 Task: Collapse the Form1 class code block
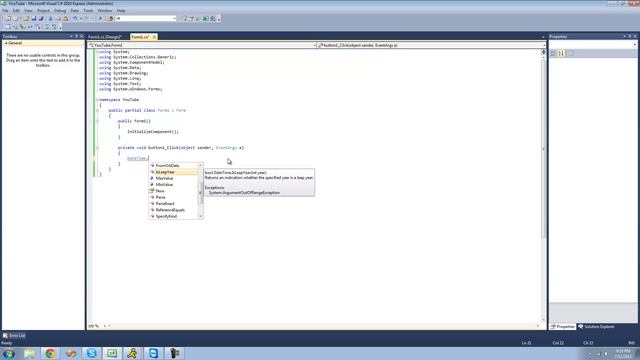[97, 110]
